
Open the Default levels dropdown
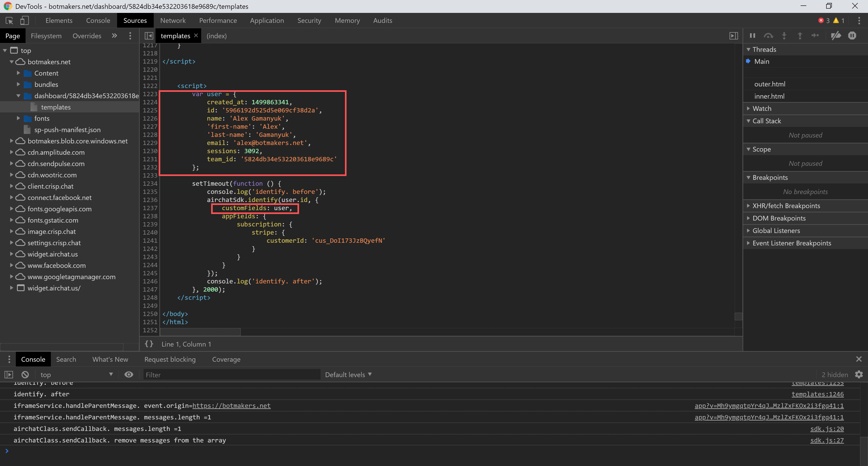tap(348, 375)
